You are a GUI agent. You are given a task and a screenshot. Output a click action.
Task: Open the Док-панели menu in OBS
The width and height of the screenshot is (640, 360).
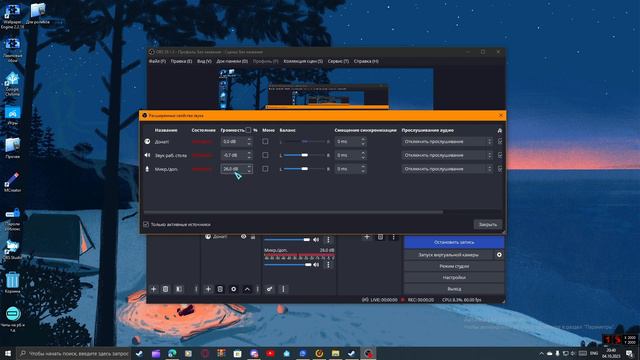232,61
